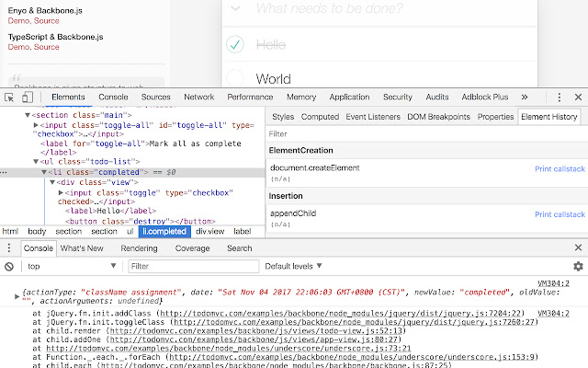Open the Performance tab
Image resolution: width=588 pixels, height=368 pixels.
pos(250,98)
